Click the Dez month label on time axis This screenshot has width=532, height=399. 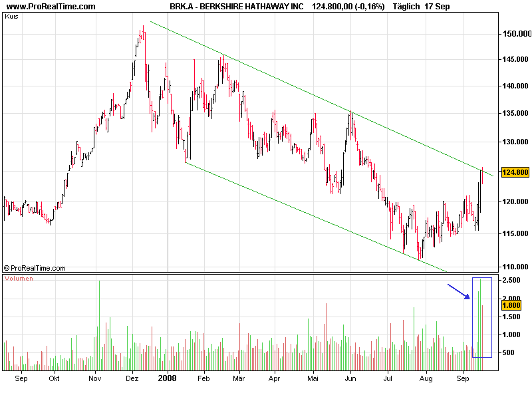click(132, 378)
